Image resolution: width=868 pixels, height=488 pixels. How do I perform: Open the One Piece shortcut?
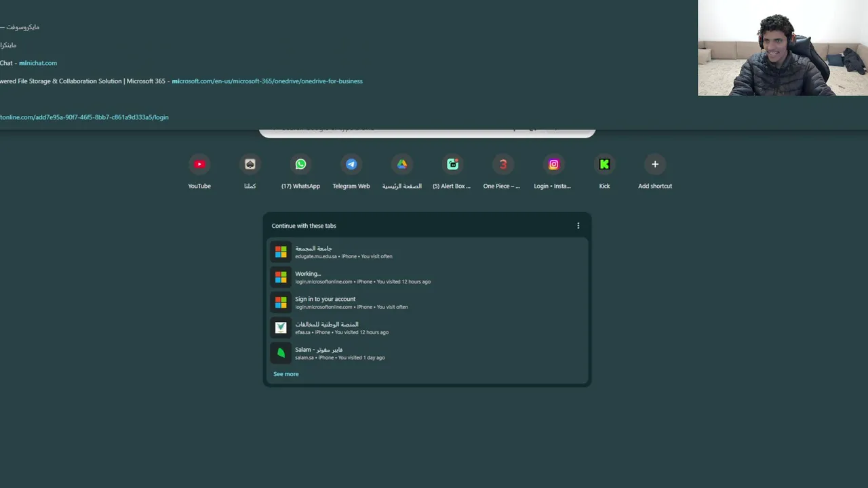tap(502, 172)
